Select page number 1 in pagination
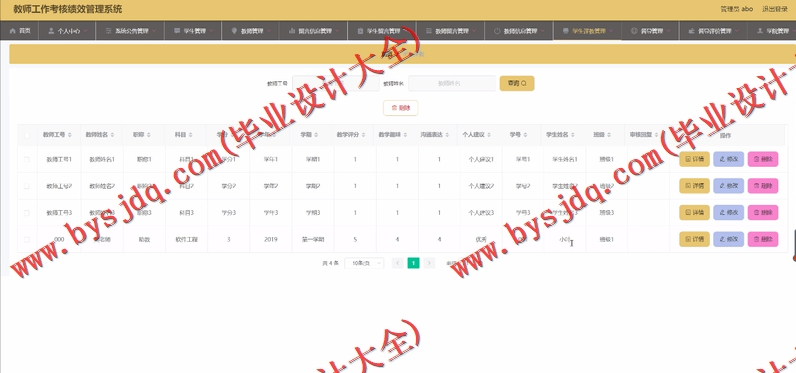This screenshot has height=373, width=796. [x=414, y=263]
